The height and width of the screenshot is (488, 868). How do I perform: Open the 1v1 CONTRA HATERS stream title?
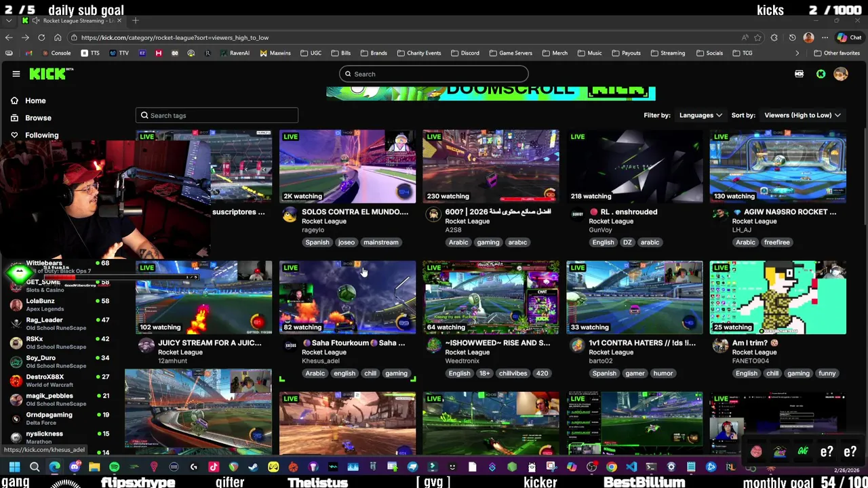pos(642,342)
